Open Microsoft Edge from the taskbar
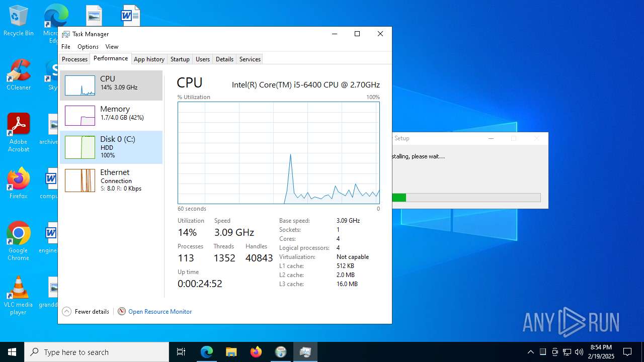 (207, 352)
